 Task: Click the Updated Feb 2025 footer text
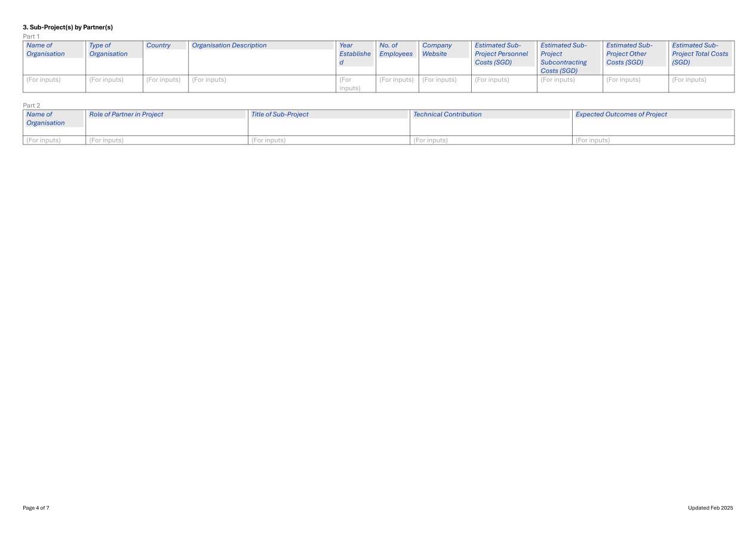pos(710,508)
